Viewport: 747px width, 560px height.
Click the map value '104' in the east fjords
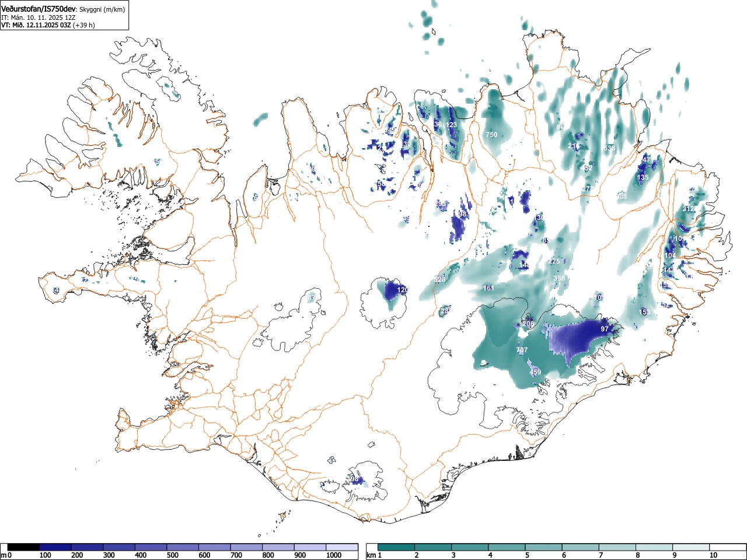pyautogui.click(x=671, y=256)
